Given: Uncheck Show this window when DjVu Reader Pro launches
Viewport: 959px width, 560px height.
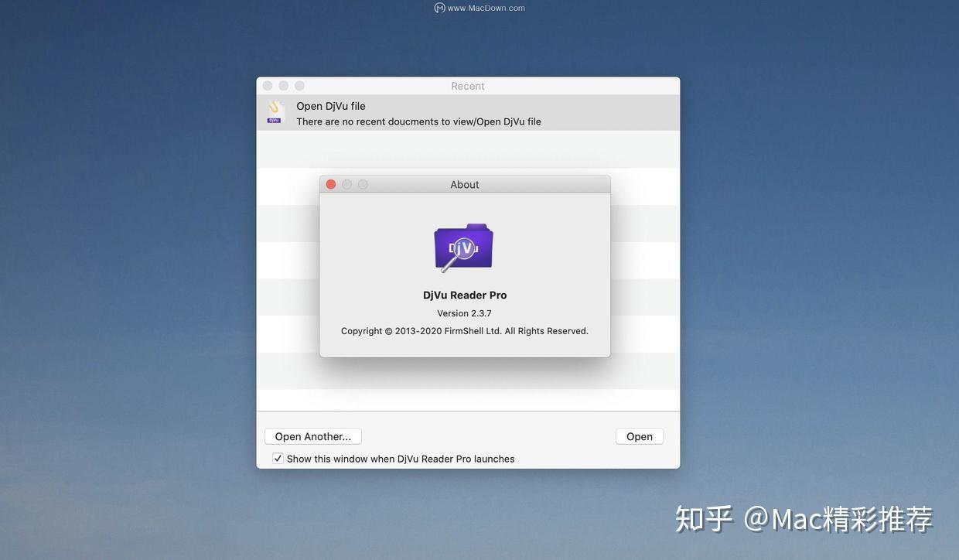Looking at the screenshot, I should click(277, 458).
